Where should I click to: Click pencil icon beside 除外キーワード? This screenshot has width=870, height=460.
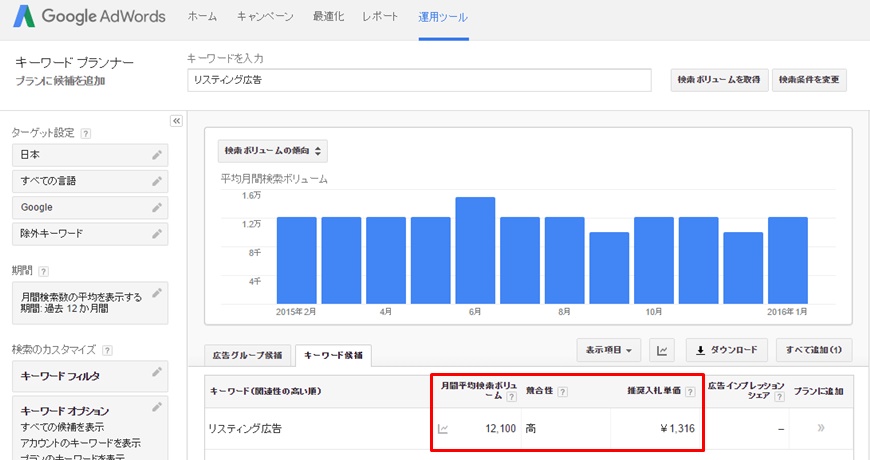coord(156,233)
